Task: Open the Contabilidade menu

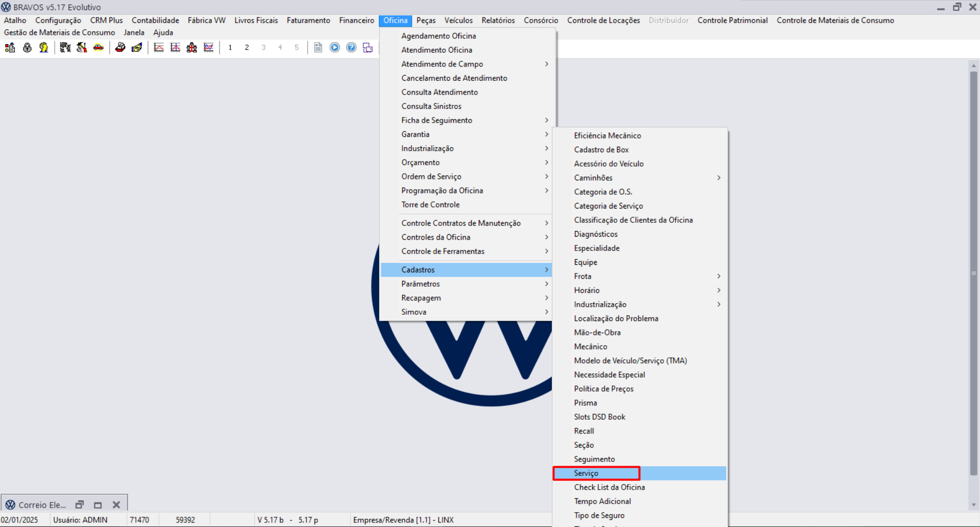Action: point(155,20)
